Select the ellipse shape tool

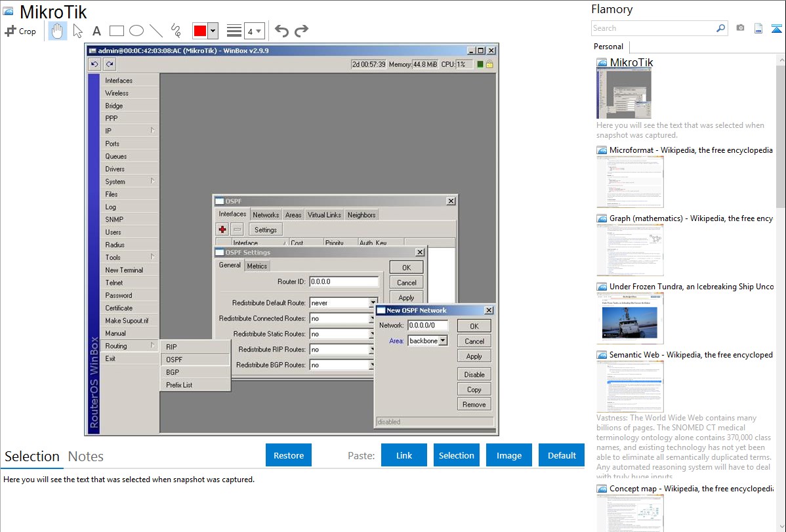(x=136, y=31)
